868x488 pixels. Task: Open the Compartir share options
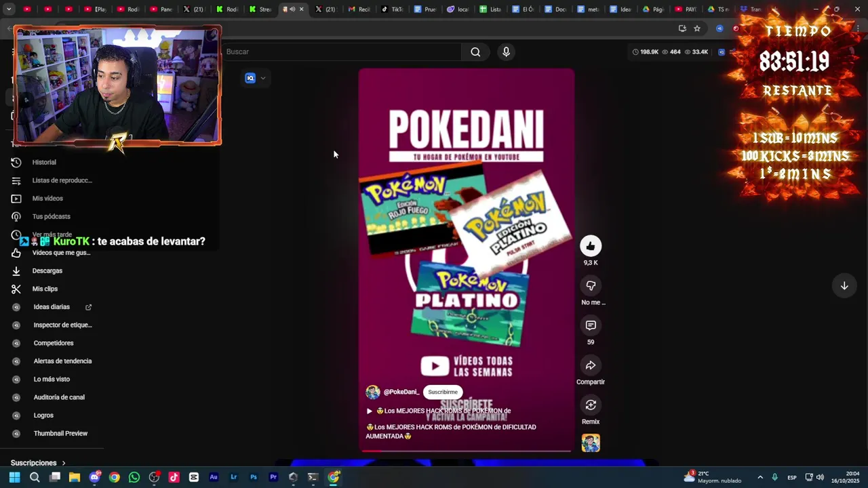click(x=591, y=365)
